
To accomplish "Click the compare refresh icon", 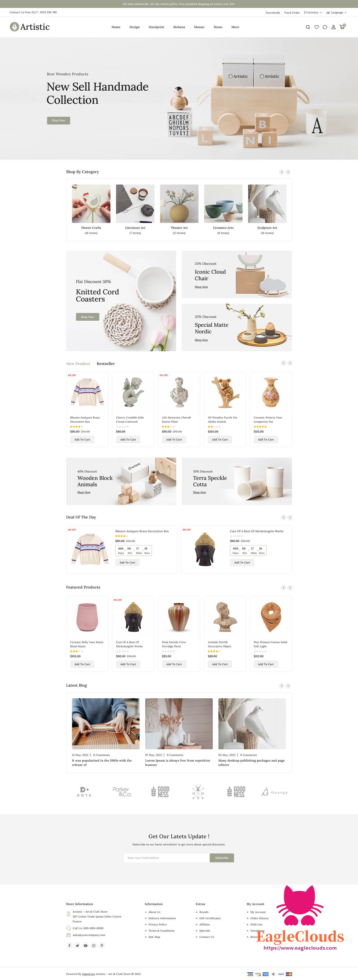I will pyautogui.click(x=325, y=27).
